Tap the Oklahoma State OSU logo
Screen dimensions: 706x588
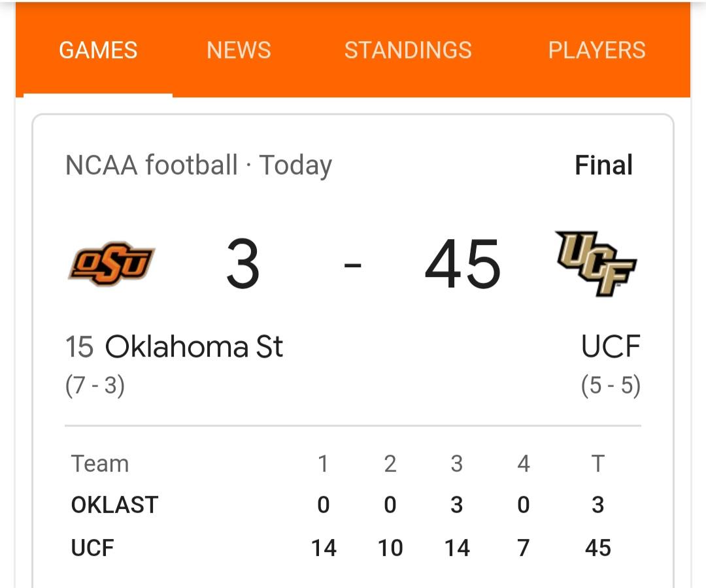point(111,264)
